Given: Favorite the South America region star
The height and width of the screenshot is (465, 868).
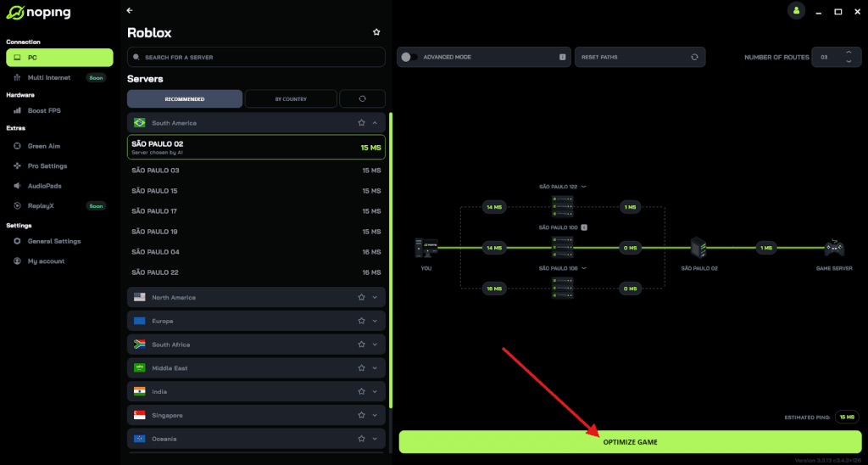Looking at the screenshot, I should 361,123.
